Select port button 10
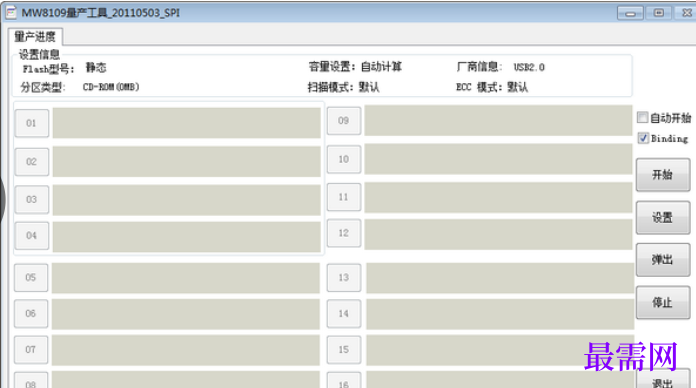Viewport: 696px width, 388px height. 344,159
